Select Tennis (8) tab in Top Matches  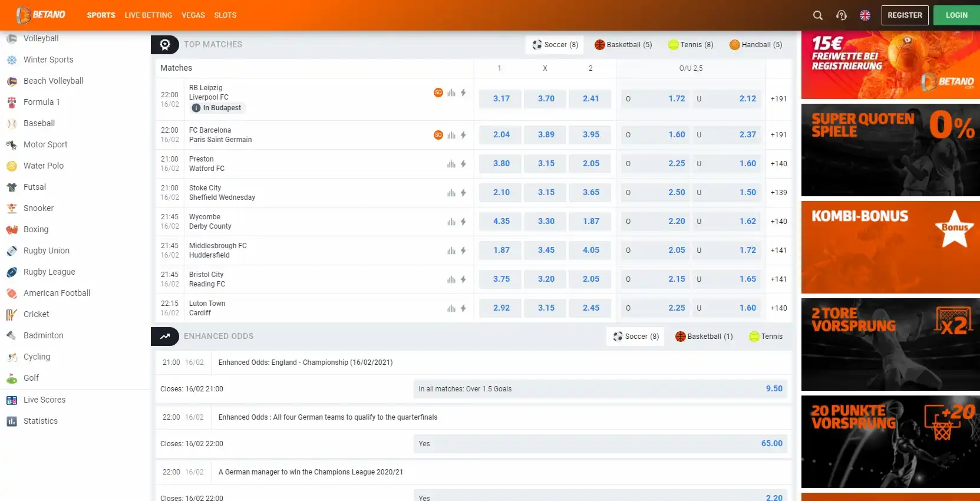tap(691, 45)
